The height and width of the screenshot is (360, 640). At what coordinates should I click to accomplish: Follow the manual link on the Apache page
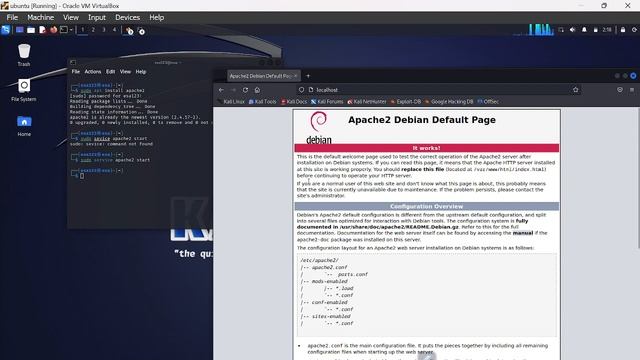click(523, 233)
